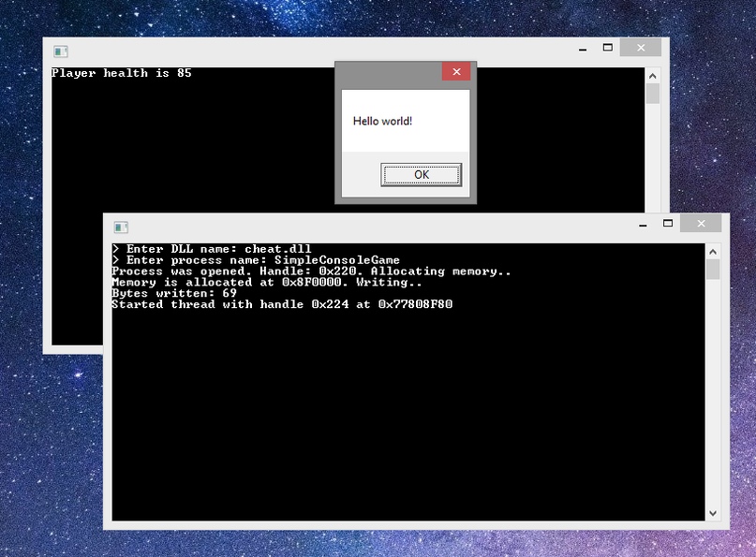Viewport: 756px width, 557px height.
Task: Maximize the Player health console window
Action: 607,48
